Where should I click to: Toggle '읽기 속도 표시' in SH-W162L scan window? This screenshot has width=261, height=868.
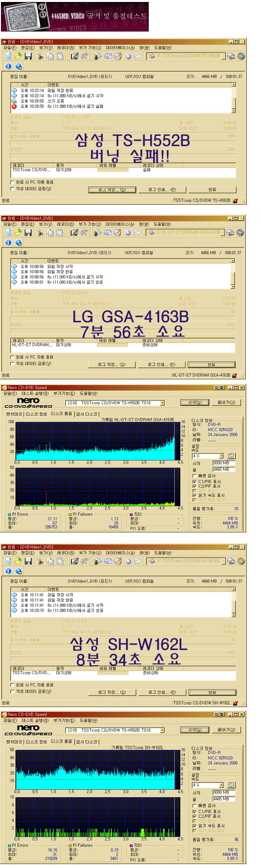(x=194, y=826)
